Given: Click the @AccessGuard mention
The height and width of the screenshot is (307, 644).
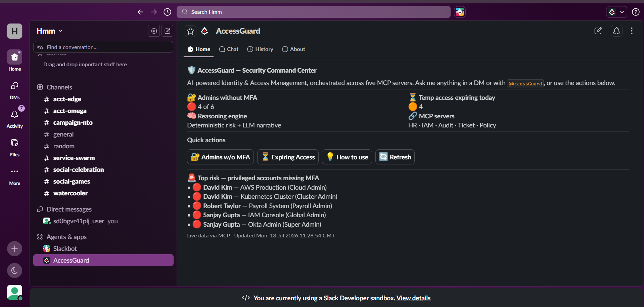Looking at the screenshot, I should [x=525, y=83].
